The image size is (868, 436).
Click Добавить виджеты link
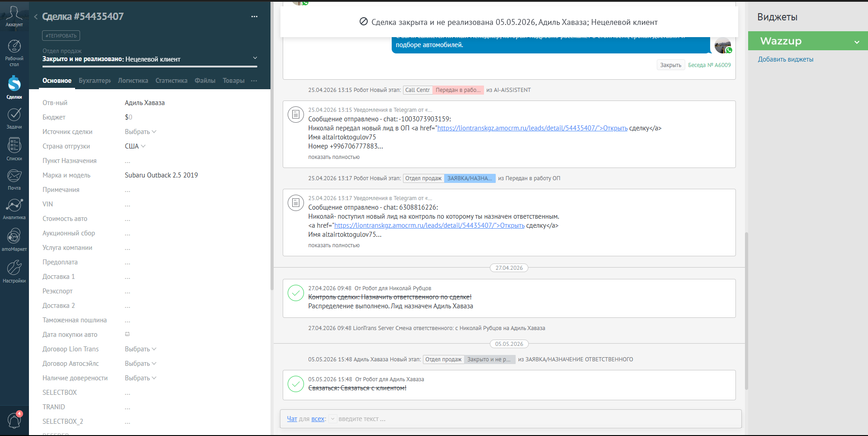(x=785, y=59)
